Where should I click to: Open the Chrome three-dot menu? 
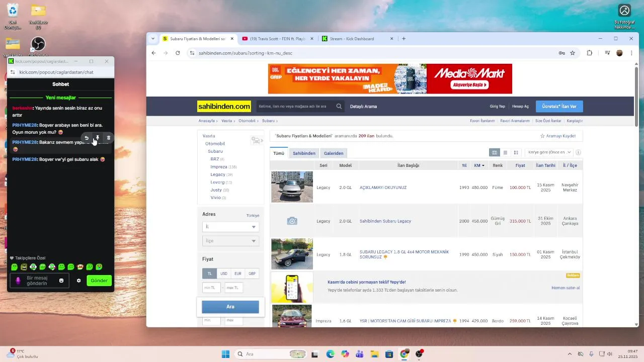tap(631, 53)
